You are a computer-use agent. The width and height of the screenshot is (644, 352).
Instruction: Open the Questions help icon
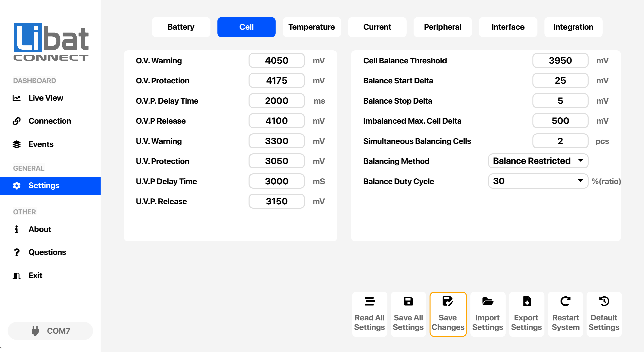point(17,252)
